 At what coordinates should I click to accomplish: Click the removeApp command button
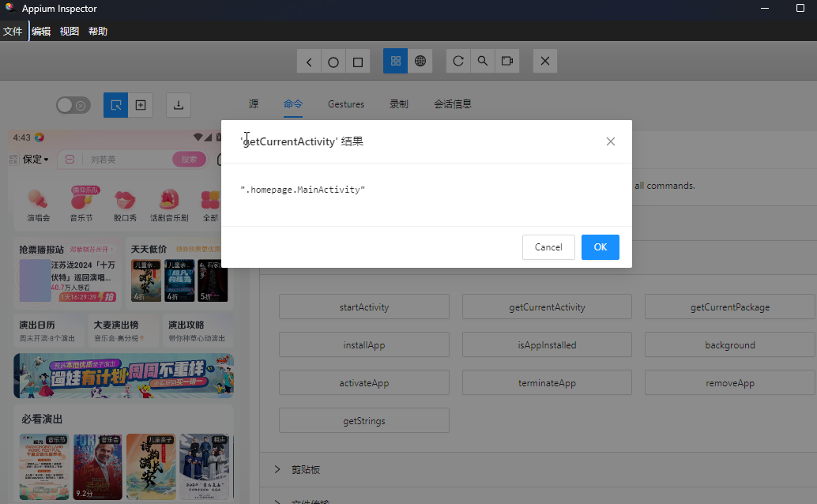(x=730, y=383)
